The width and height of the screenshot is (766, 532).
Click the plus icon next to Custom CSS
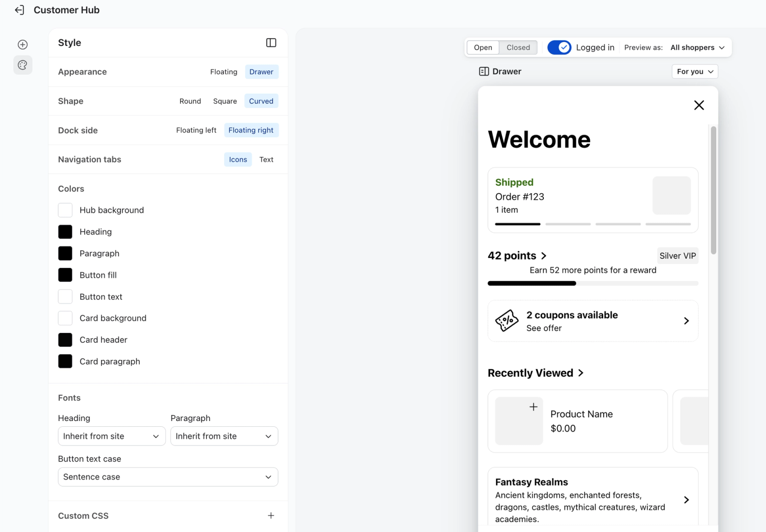pyautogui.click(x=271, y=515)
